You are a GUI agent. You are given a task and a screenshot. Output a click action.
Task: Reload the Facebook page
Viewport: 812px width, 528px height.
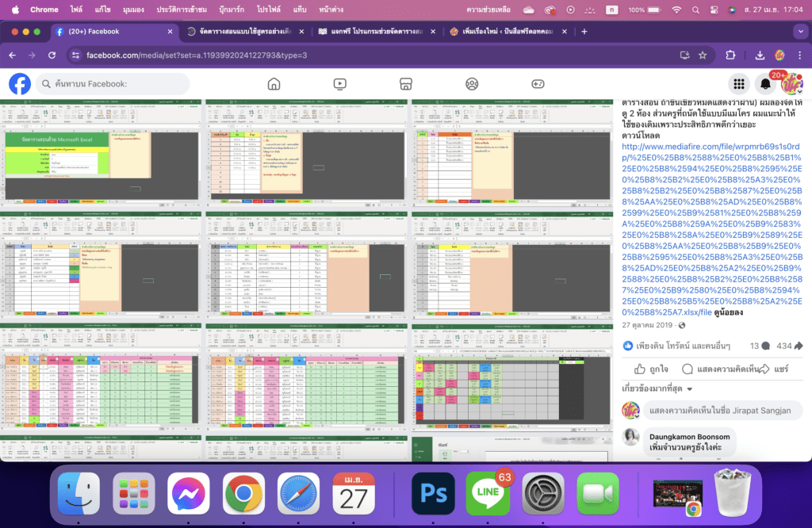(x=52, y=55)
